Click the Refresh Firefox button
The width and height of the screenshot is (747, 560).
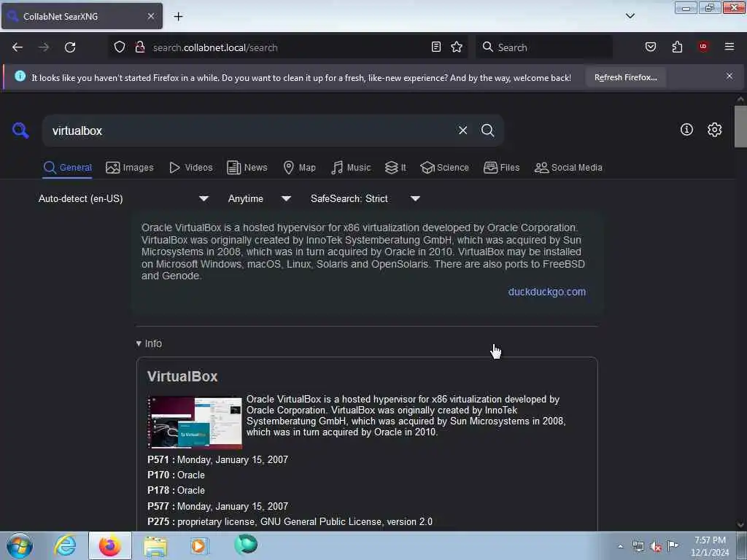[625, 77]
